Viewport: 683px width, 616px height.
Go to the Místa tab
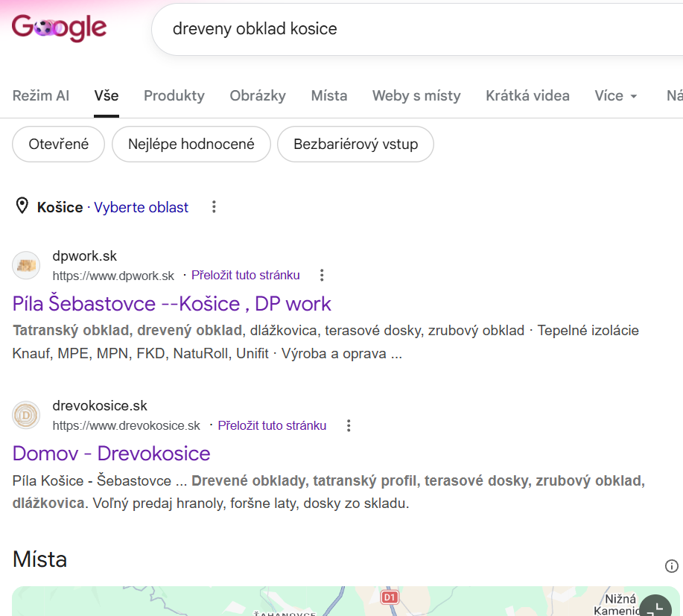329,96
